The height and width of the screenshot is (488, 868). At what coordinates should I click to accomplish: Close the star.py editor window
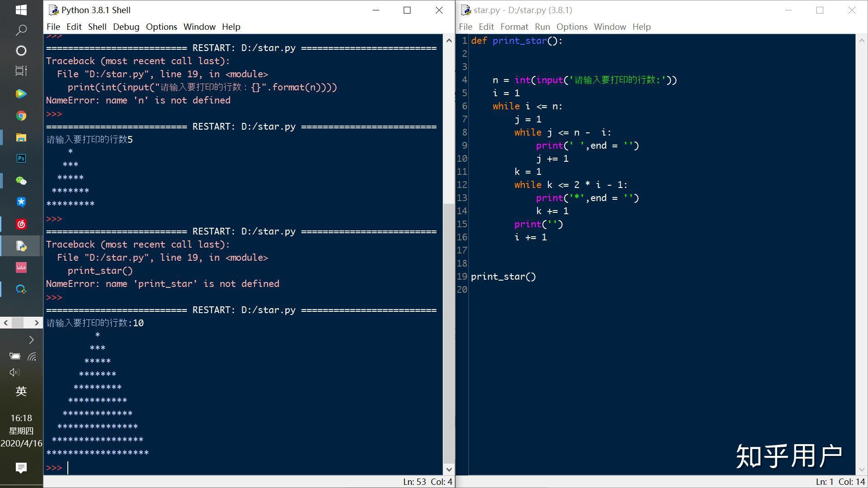(x=852, y=10)
